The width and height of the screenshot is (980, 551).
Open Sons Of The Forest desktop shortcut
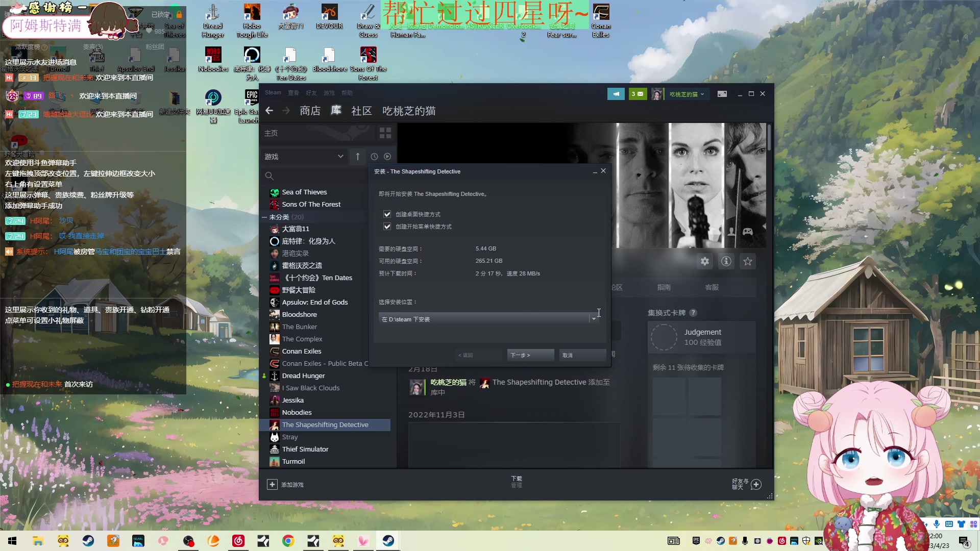369,64
